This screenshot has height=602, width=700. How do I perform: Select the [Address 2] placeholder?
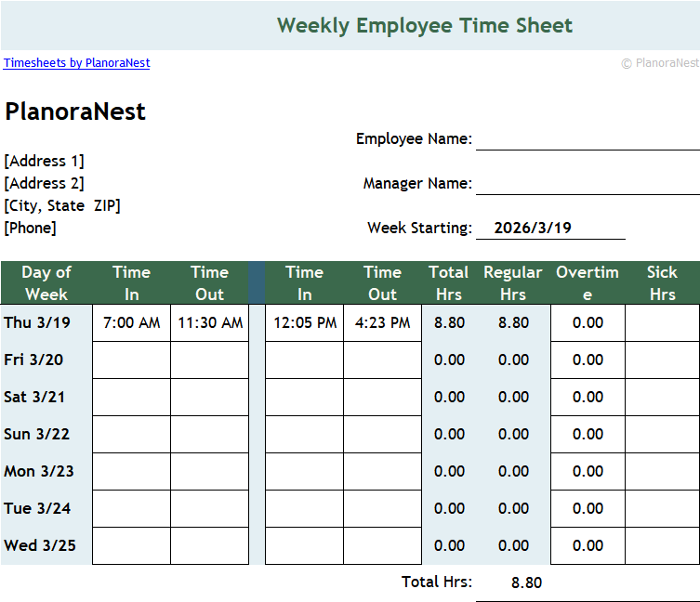click(x=45, y=183)
